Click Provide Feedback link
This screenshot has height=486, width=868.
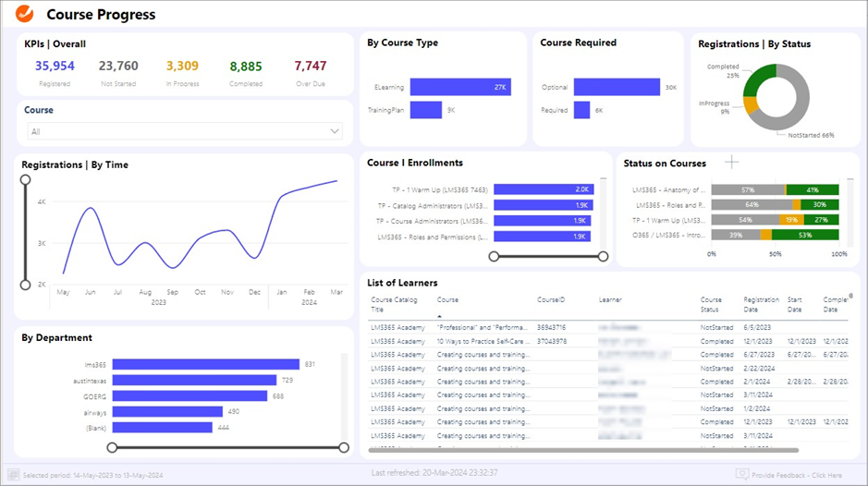tap(798, 475)
